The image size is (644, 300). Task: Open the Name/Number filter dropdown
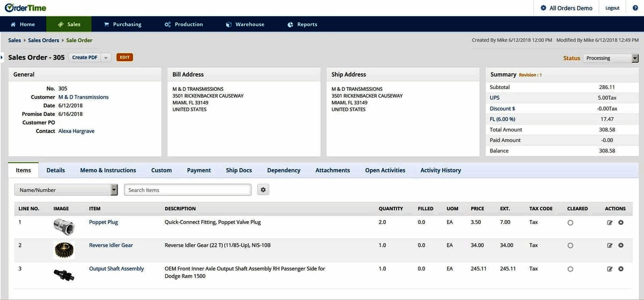[x=66, y=190]
